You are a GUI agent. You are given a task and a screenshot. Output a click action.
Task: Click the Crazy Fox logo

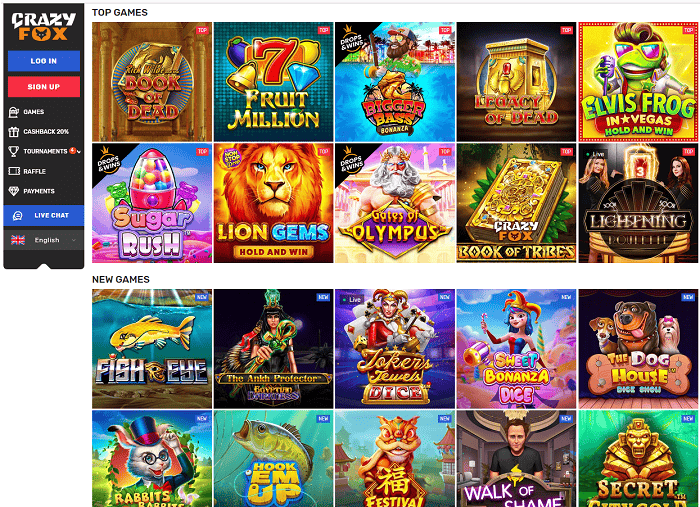click(x=43, y=26)
